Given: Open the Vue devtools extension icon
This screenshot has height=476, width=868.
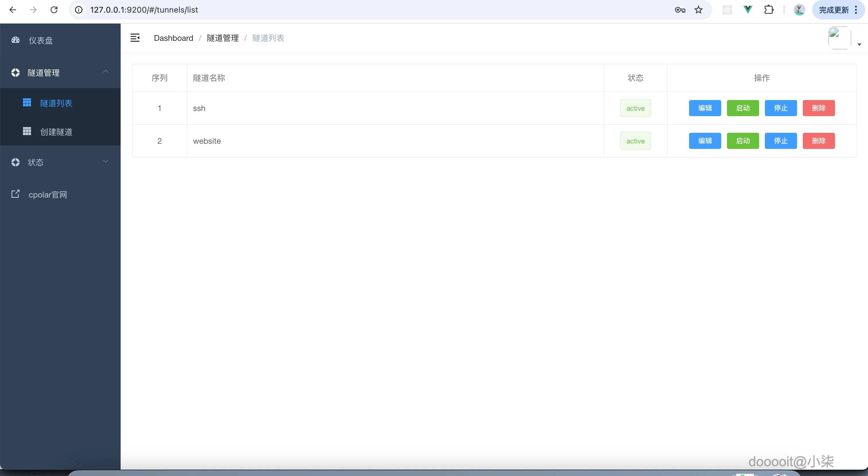Looking at the screenshot, I should pyautogui.click(x=747, y=10).
